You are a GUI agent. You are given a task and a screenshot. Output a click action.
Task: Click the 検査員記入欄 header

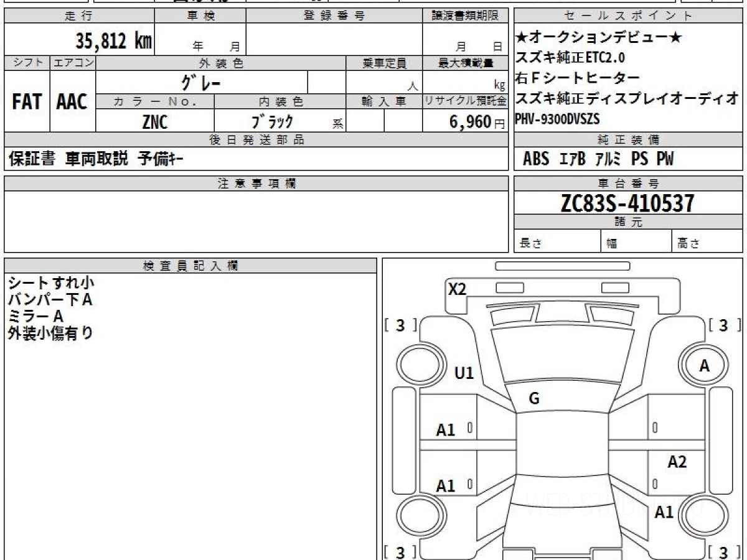pos(190,266)
